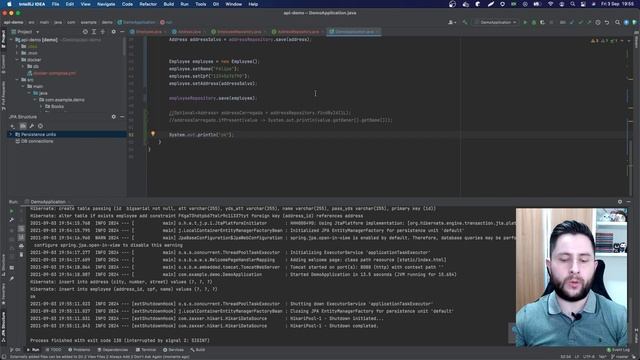Click the DemoApplication breadcrumb in navigation bar

(136, 22)
